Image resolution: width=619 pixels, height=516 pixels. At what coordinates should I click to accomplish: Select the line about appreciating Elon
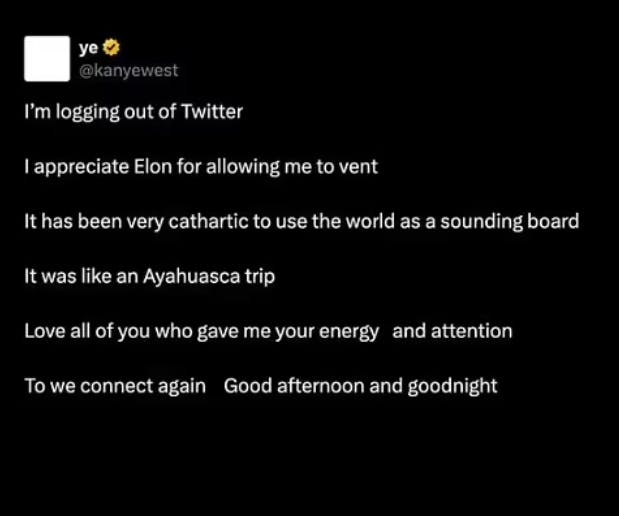pyautogui.click(x=201, y=167)
